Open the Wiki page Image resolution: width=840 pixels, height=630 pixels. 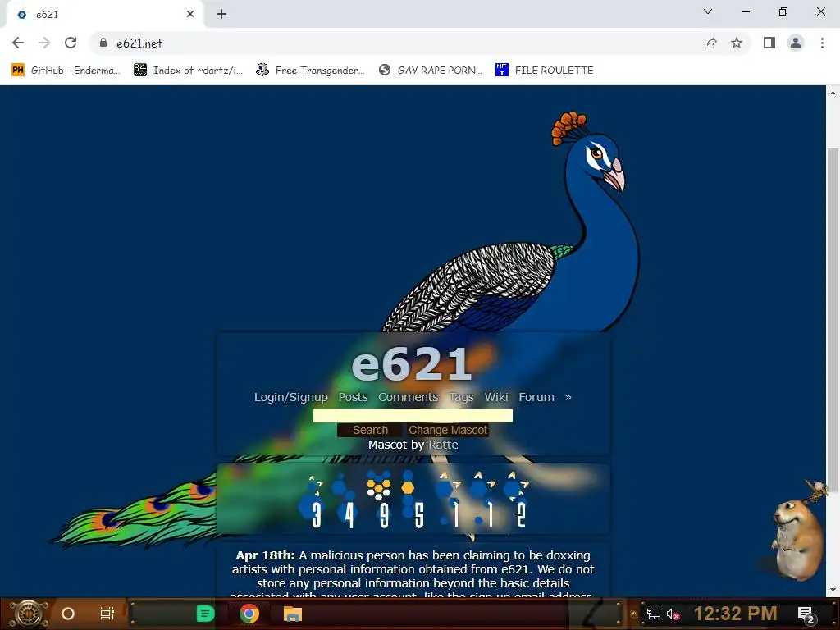pos(496,397)
